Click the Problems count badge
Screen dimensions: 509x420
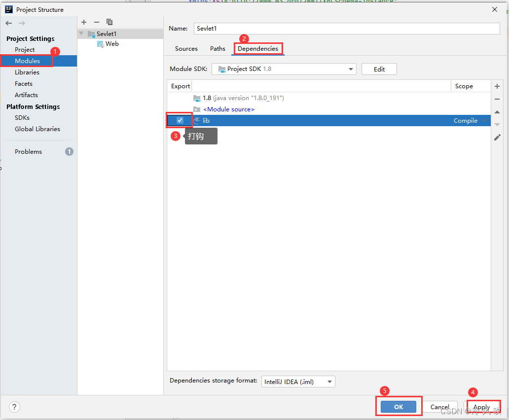tap(69, 151)
